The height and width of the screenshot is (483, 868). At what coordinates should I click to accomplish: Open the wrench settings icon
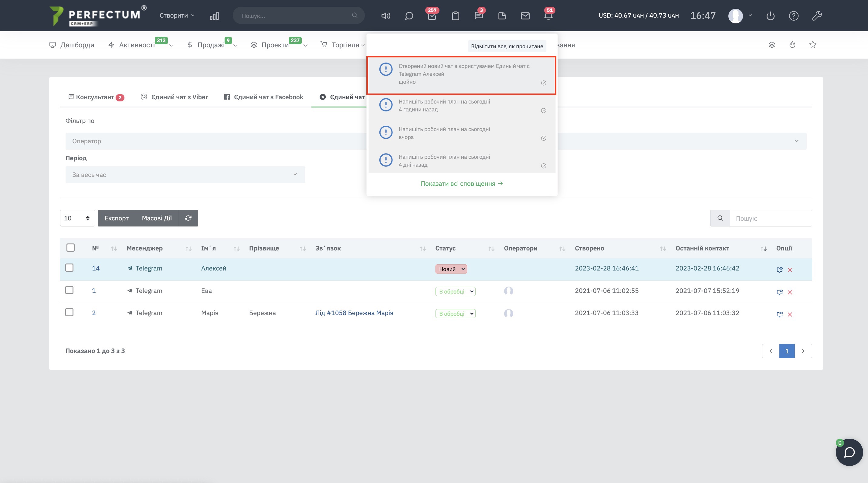pyautogui.click(x=817, y=16)
